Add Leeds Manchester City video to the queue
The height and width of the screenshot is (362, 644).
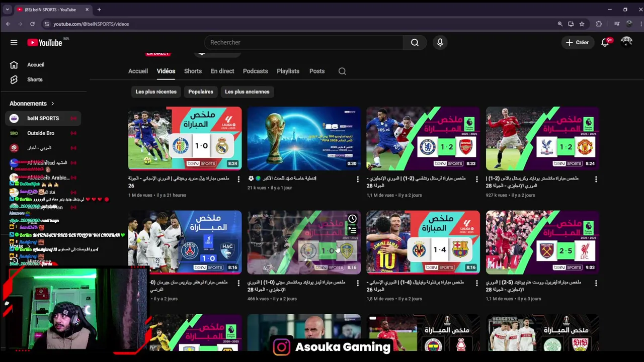pos(352,230)
